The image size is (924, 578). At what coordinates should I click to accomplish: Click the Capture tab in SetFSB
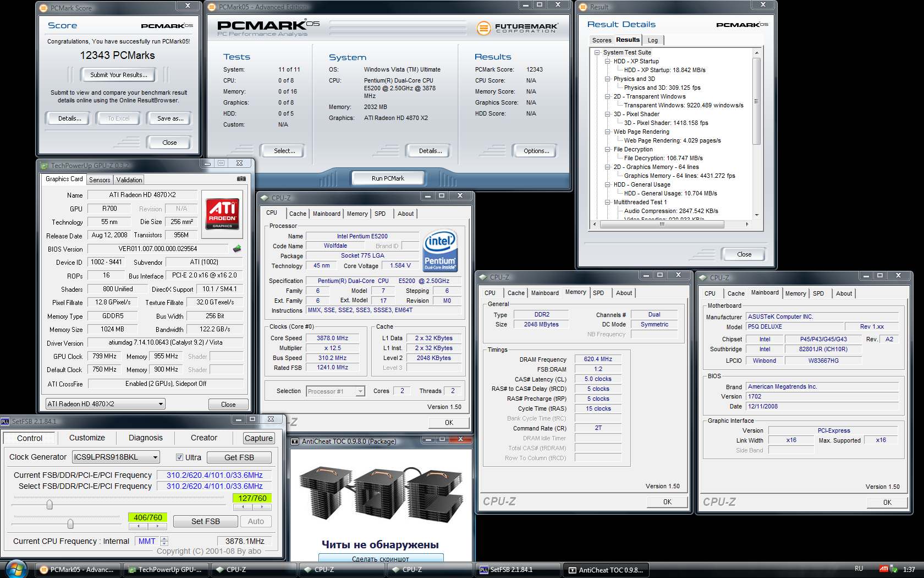(x=258, y=438)
